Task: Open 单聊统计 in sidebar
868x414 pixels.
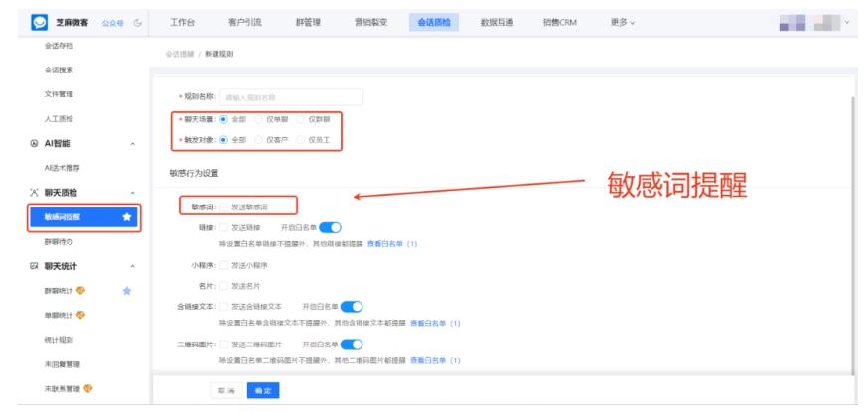Action: 59,315
